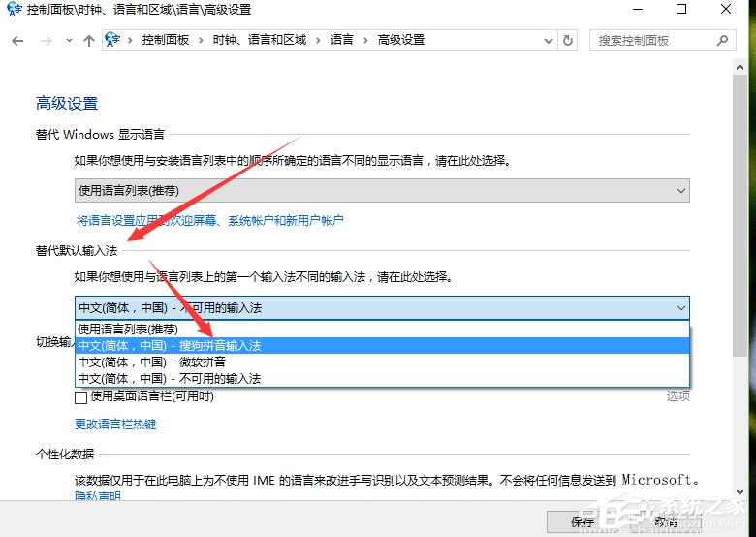Image resolution: width=756 pixels, height=537 pixels.
Task: Click the Control Panel icon in title bar
Action: 15,9
